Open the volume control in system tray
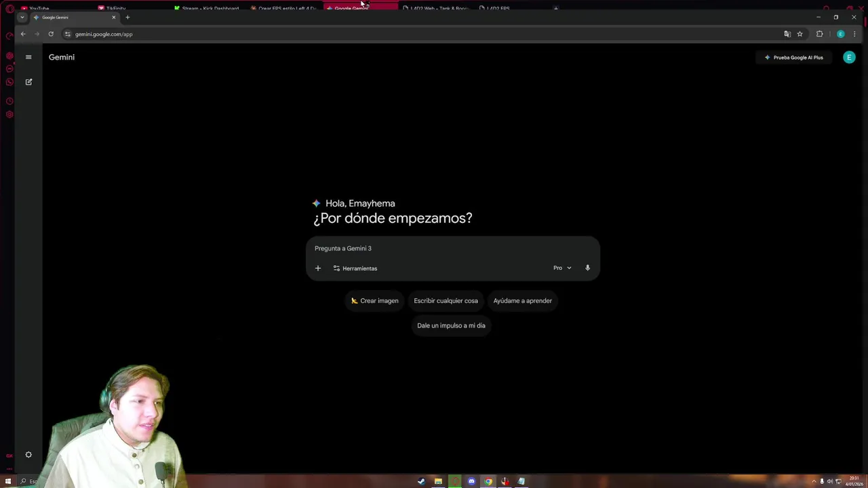Screen dimensions: 868x488 pyautogui.click(x=829, y=481)
